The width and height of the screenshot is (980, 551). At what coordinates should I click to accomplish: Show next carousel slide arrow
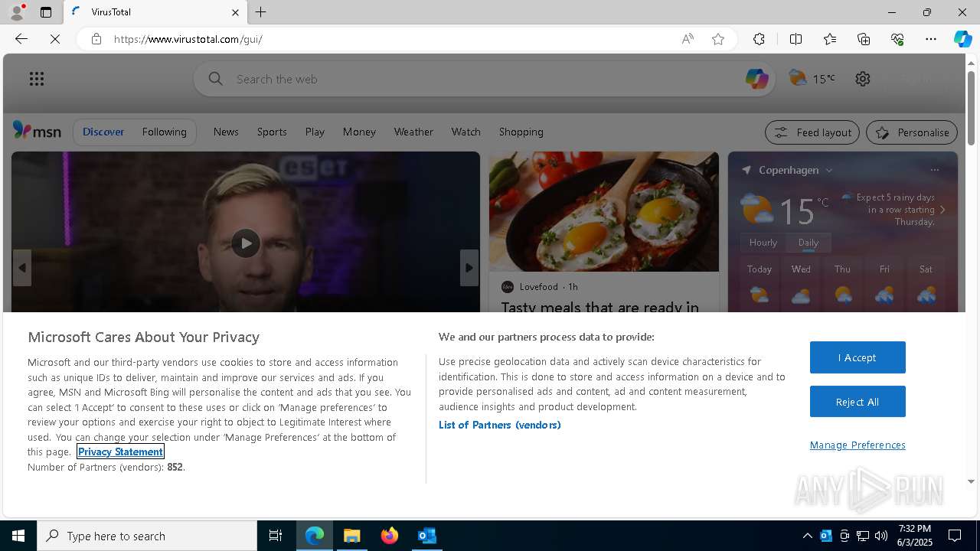point(469,268)
